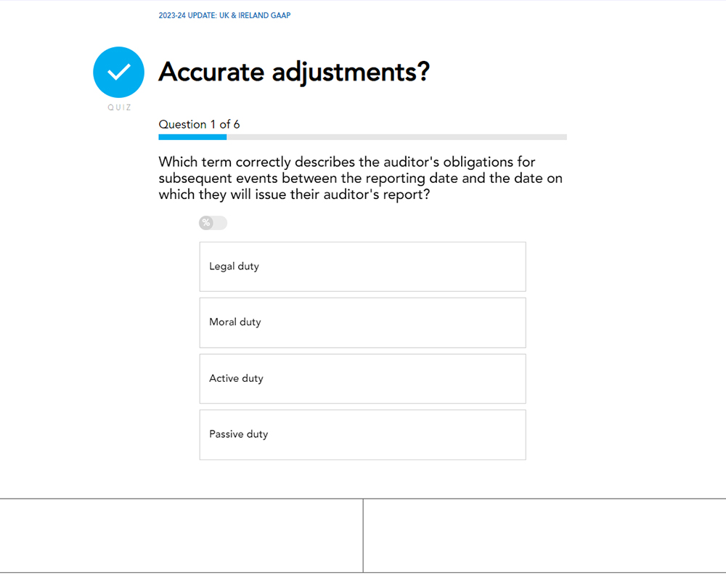
Task: Pick the 'Passive duty' answer
Action: 362,435
